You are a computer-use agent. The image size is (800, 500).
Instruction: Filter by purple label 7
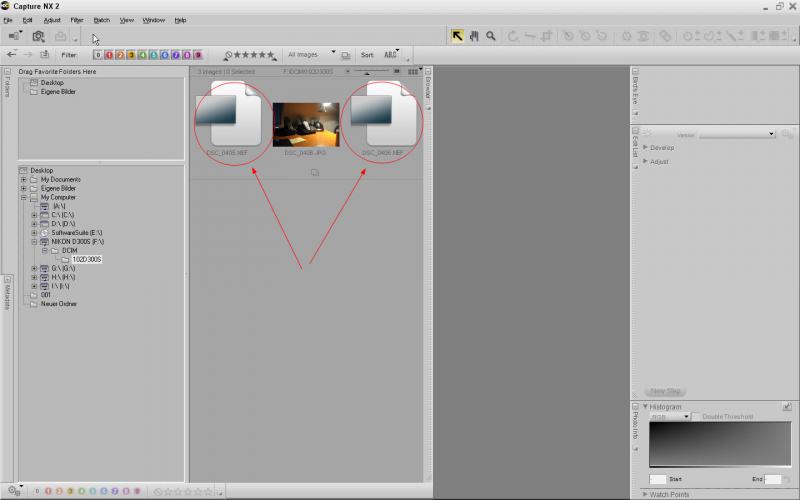(176, 55)
